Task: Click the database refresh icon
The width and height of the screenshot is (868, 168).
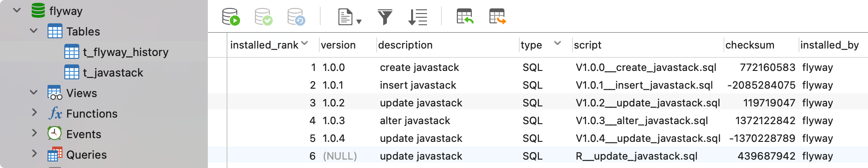Action: [296, 17]
